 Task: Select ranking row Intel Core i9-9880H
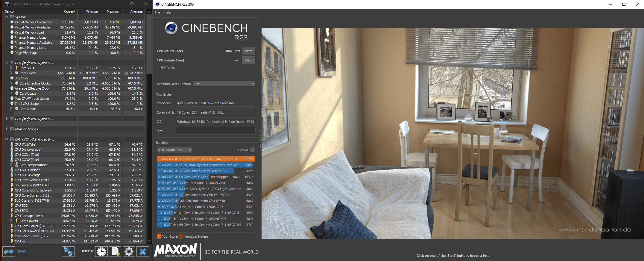coord(206,183)
